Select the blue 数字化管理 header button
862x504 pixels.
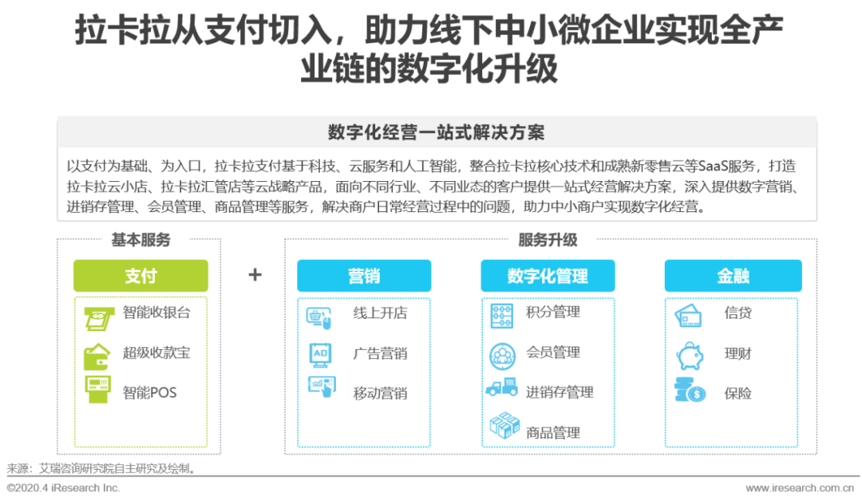tap(548, 276)
